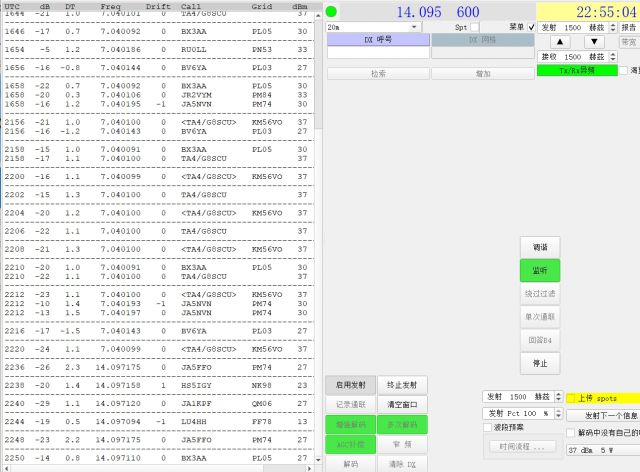This screenshot has width=640, height=472.
Task: Click the decode list vertical scrollbar
Action: coord(318,200)
